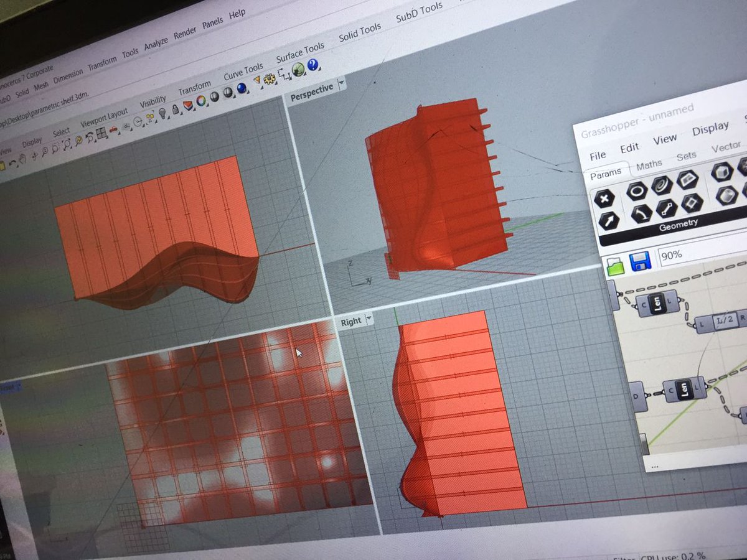This screenshot has height=560, width=747.
Task: Open the Panels menu in Rhino
Action: tap(212, 23)
